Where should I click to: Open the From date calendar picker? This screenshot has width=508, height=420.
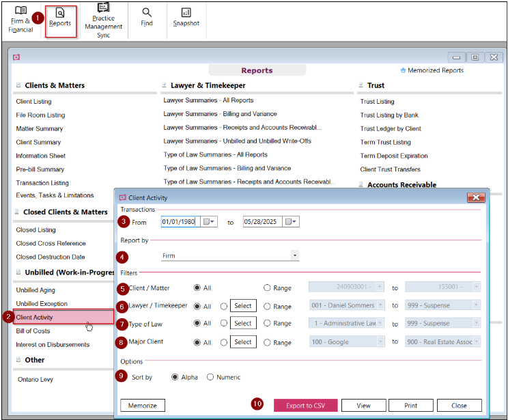(209, 222)
